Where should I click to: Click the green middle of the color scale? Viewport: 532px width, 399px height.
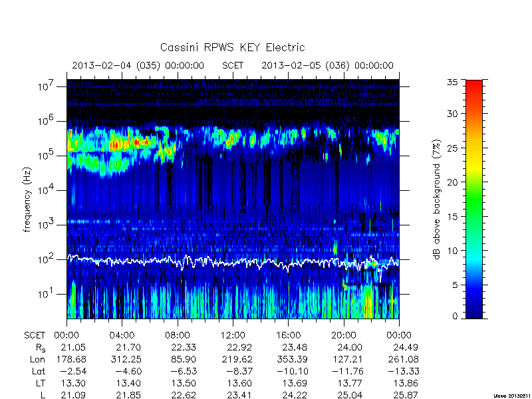coord(474,199)
